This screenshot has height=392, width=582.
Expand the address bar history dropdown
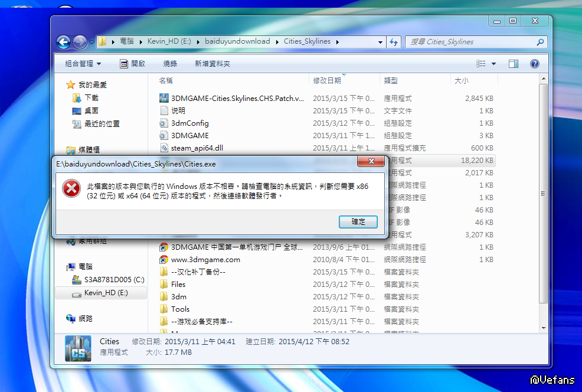tap(380, 43)
